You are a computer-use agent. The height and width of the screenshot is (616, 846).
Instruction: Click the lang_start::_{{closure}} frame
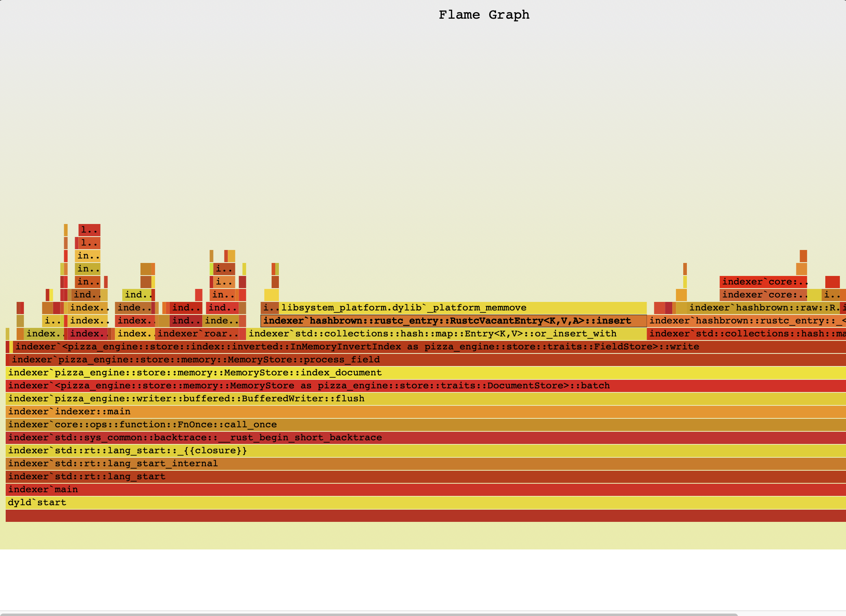(x=426, y=450)
